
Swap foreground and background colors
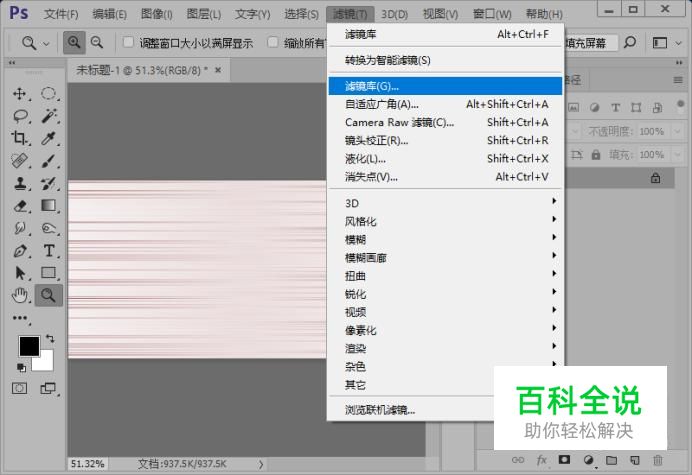50,339
